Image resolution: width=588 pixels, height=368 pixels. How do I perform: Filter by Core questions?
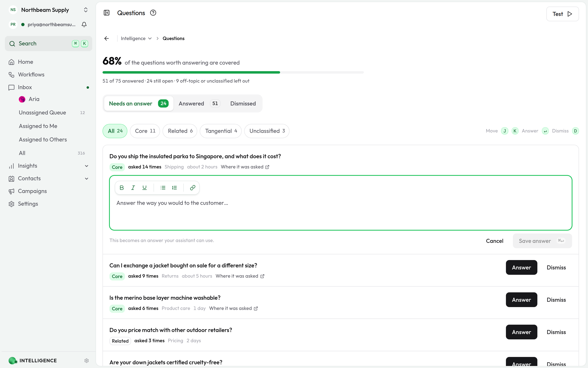point(145,131)
